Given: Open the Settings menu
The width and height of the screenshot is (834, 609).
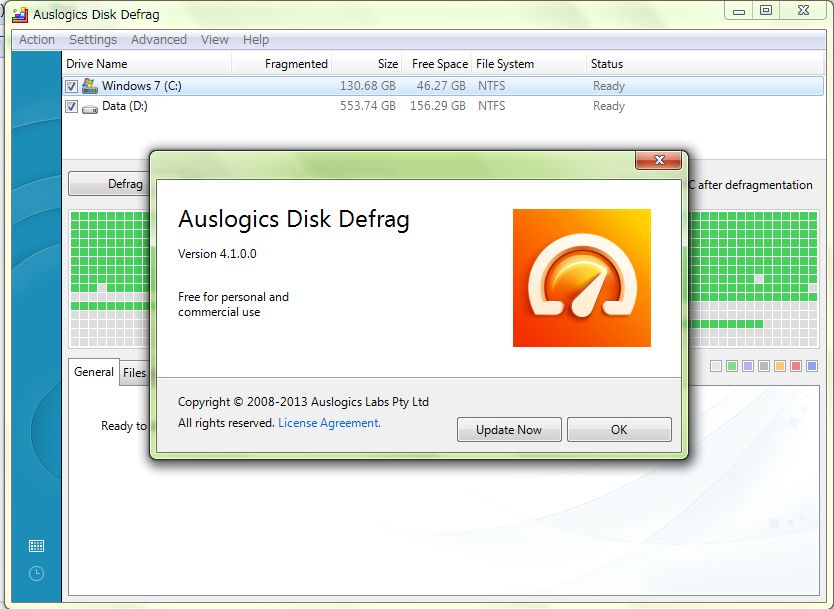Looking at the screenshot, I should tap(93, 40).
